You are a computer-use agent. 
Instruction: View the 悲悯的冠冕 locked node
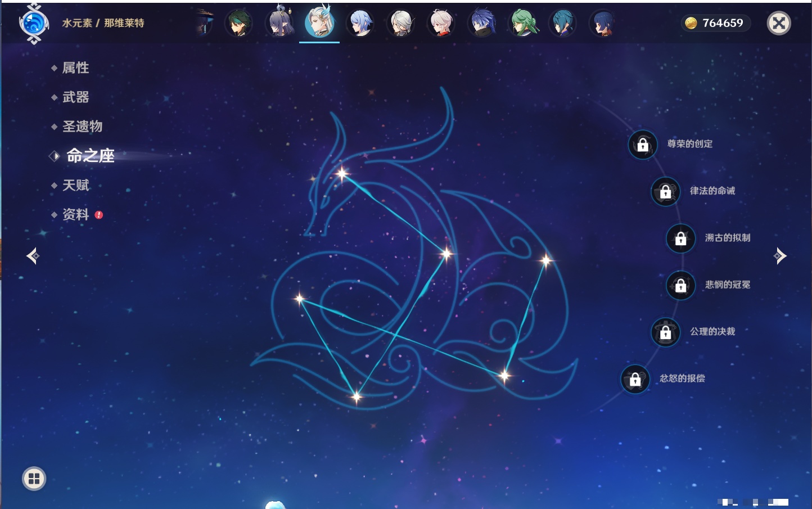680,285
